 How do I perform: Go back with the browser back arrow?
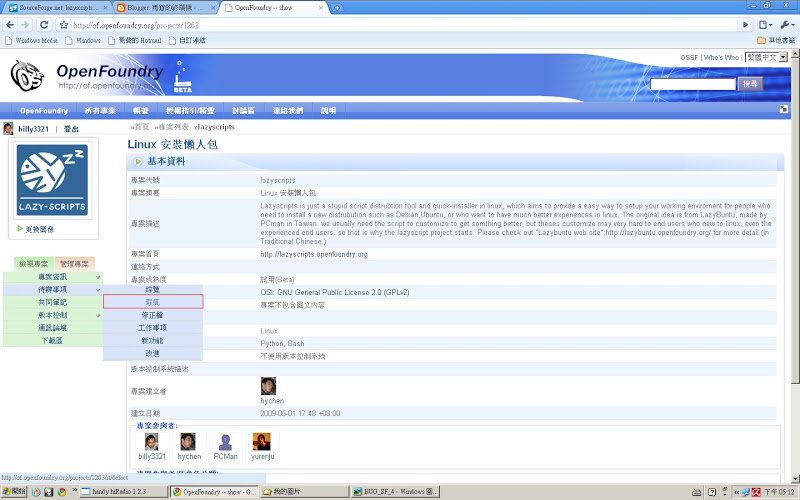10,24
